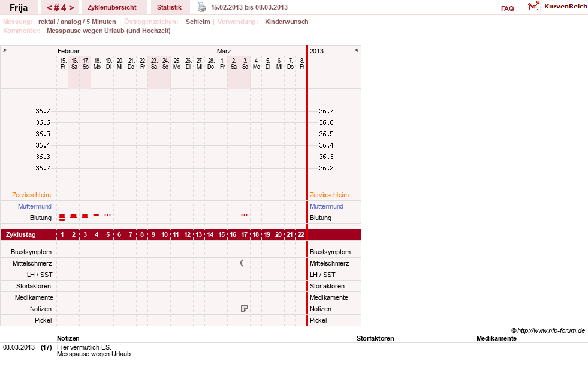Click the 2013 year label
The image size is (588, 370).
coord(316,51)
